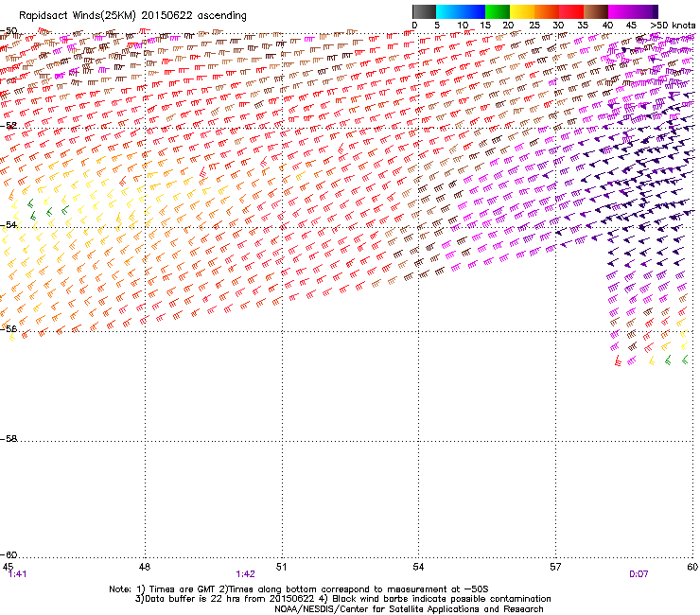Select the "Data buffer is 22 hrs" note line
The width and height of the screenshot is (700, 615).
click(x=342, y=599)
